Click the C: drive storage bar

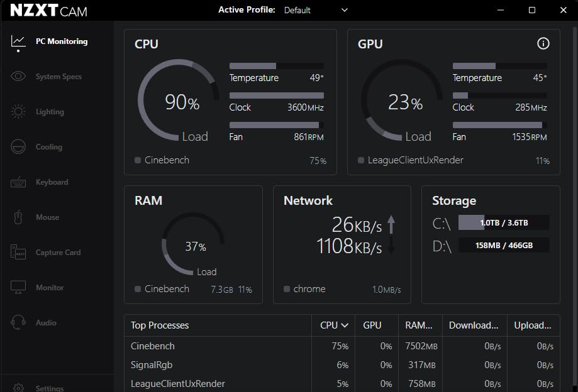(x=504, y=223)
